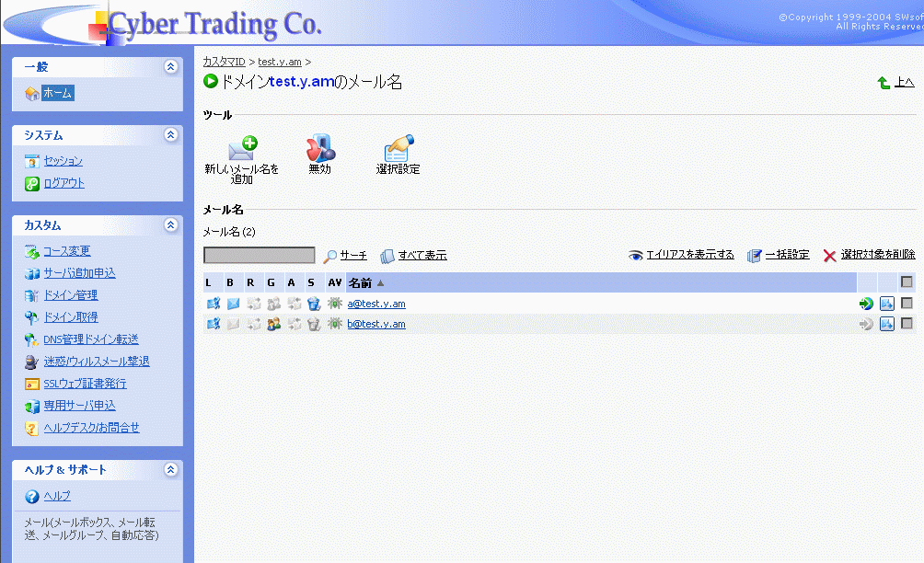Tick the checkbox for a@test.y.am
The image size is (924, 563).
click(907, 304)
